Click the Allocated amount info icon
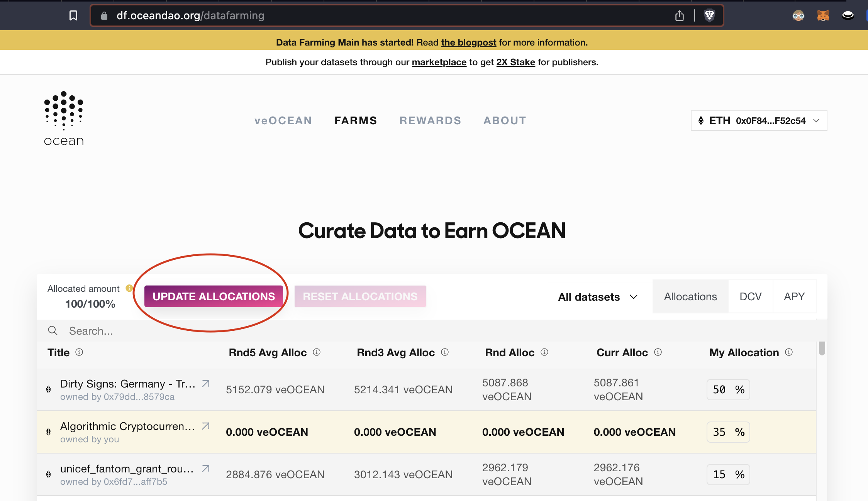 [129, 288]
